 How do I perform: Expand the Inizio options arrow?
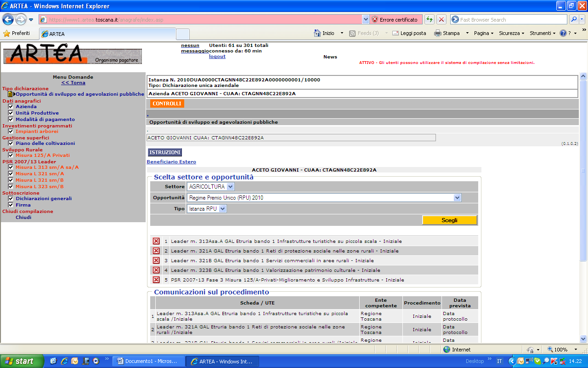[x=342, y=33]
